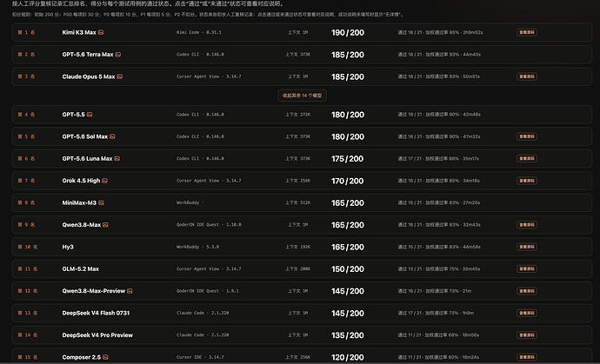600x364 pixels.
Task: Click the rank 8 label
Action: (x=26, y=202)
